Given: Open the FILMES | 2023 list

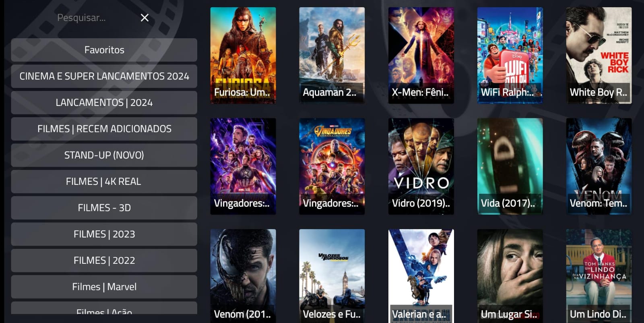Looking at the screenshot, I should pyautogui.click(x=104, y=234).
